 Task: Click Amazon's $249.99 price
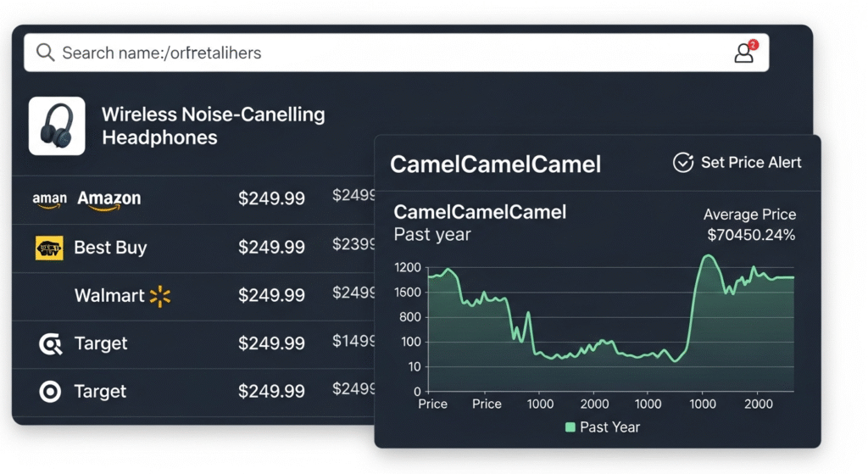pyautogui.click(x=271, y=199)
